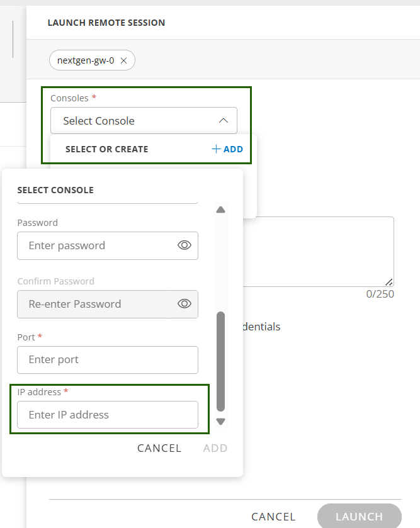Click the text area resize handle

pyautogui.click(x=389, y=282)
